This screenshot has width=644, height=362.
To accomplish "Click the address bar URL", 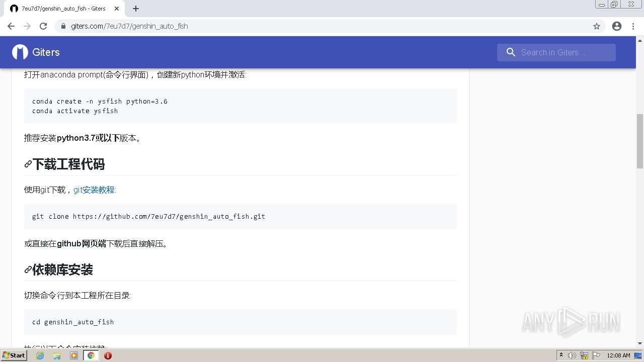I will point(129,26).
